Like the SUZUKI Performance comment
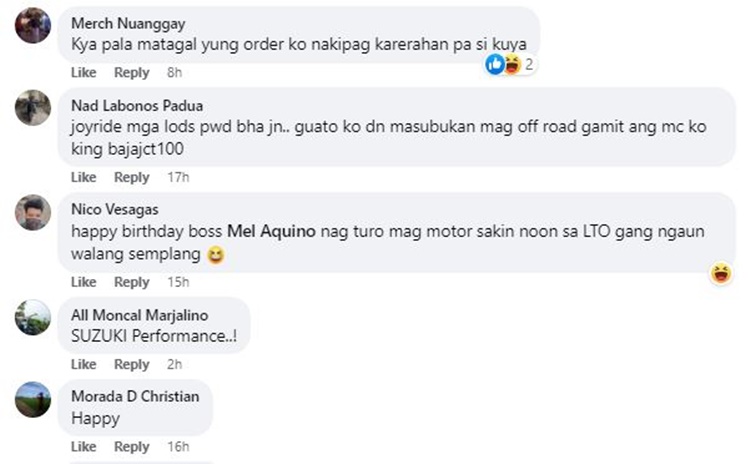Image resolution: width=750 pixels, height=464 pixels. (x=84, y=364)
